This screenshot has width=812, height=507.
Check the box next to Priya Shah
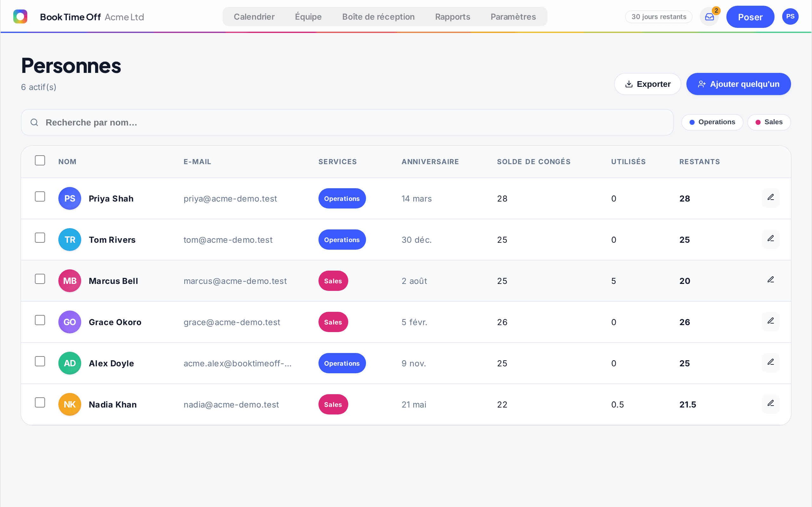point(40,196)
